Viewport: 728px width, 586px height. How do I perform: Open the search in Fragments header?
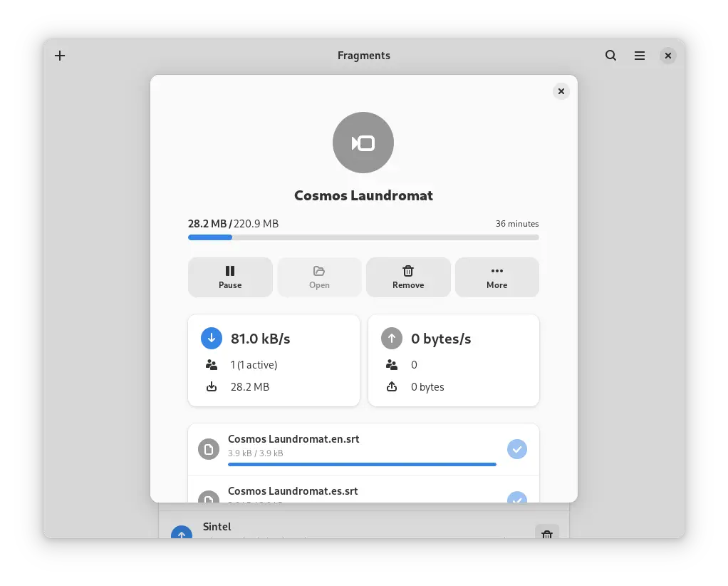point(610,56)
